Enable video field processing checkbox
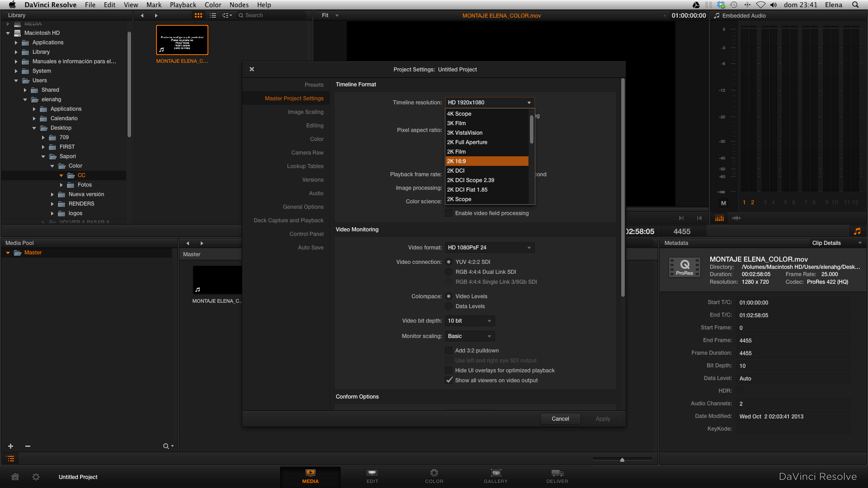This screenshot has height=488, width=868. tap(449, 213)
